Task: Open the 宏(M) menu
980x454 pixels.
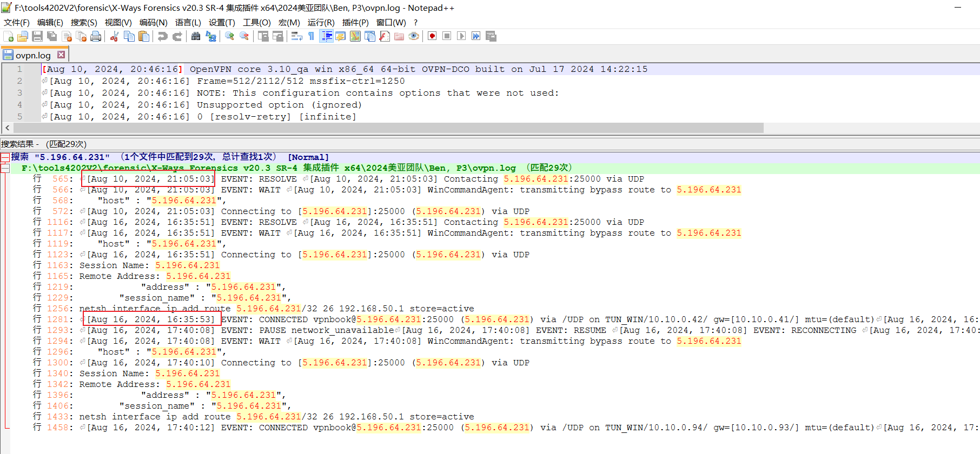Action: pyautogui.click(x=289, y=22)
